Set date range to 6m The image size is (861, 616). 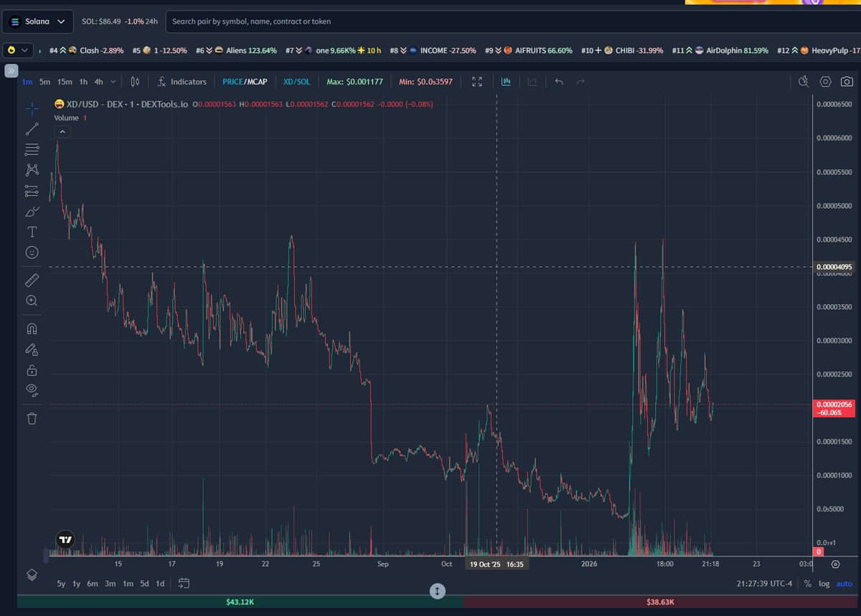pyautogui.click(x=93, y=584)
